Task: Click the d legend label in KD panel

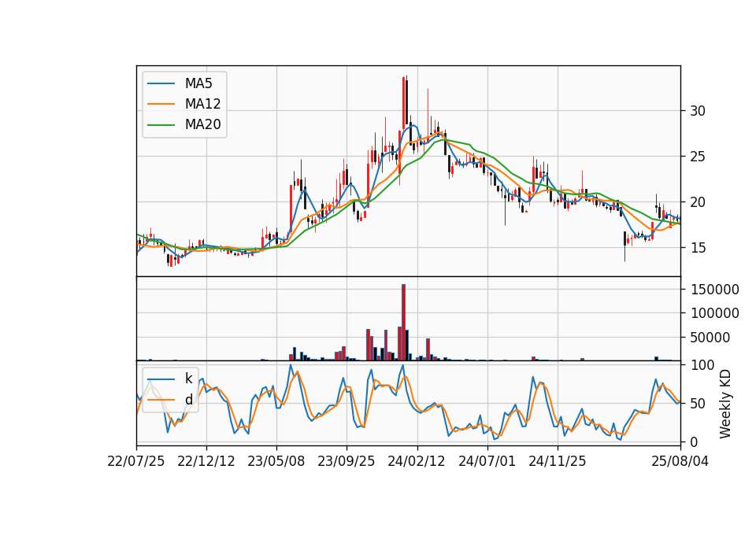Action: pyautogui.click(x=188, y=400)
